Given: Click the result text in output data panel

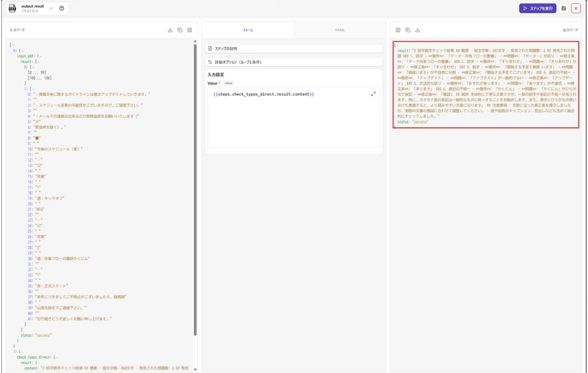Looking at the screenshot, I should tap(487, 83).
